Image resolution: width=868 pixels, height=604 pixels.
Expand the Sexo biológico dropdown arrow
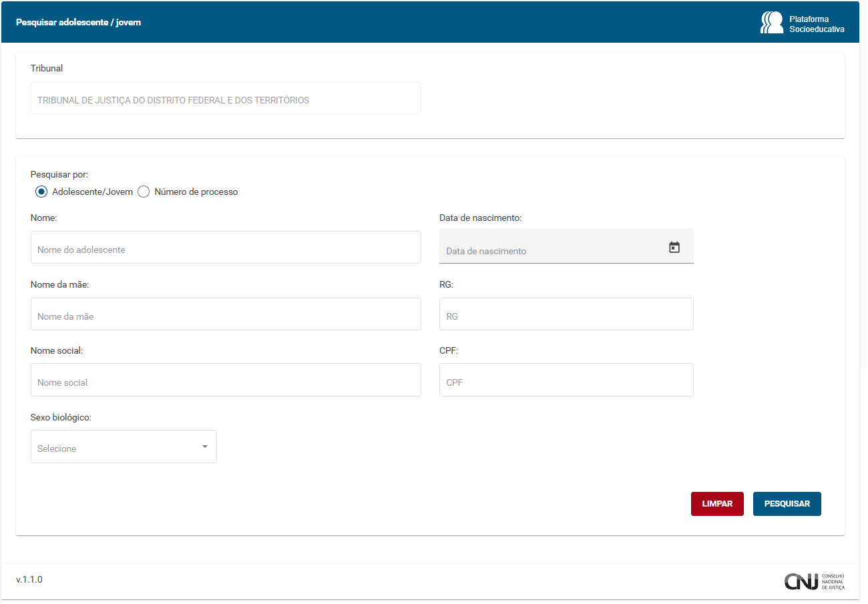coord(205,446)
